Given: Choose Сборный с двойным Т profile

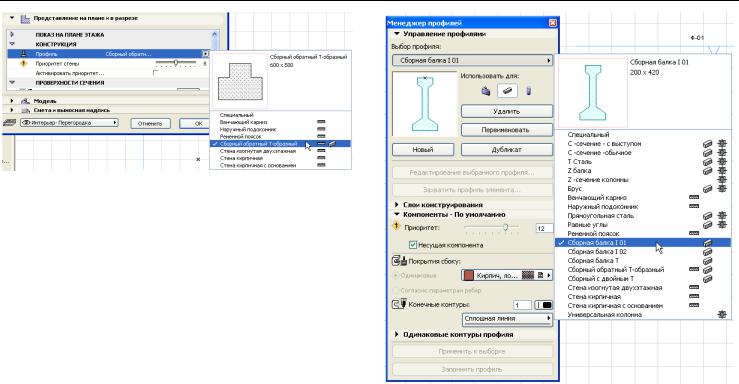Looking at the screenshot, I should tap(600, 278).
